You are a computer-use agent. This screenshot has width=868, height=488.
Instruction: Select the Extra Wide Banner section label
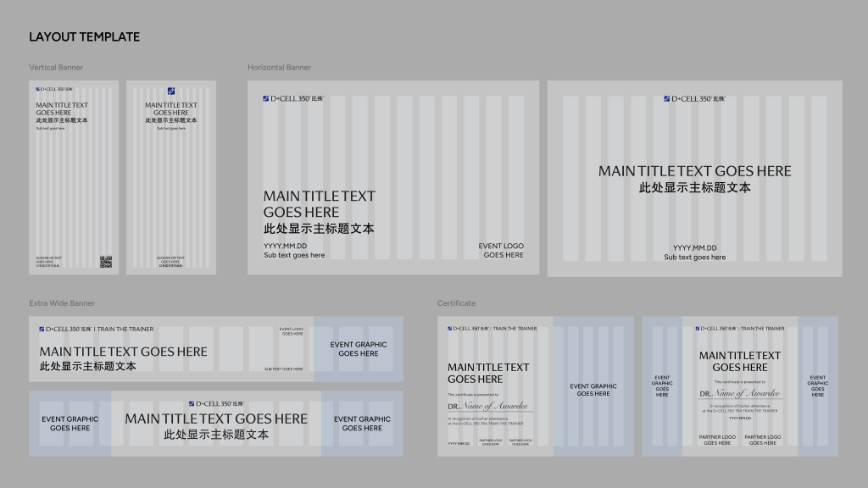click(62, 303)
